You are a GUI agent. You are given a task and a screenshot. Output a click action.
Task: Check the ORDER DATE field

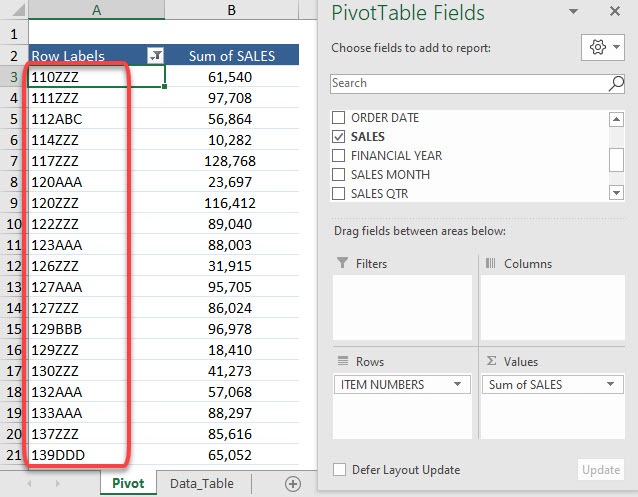[x=339, y=118]
